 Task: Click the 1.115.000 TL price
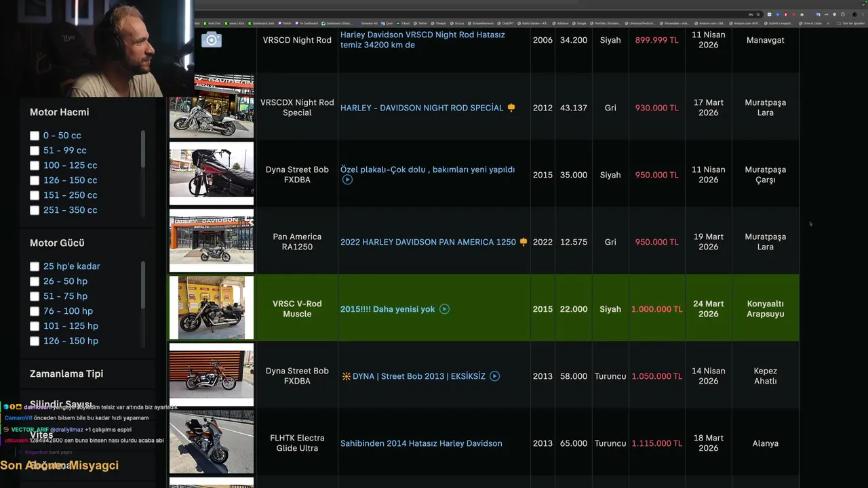point(656,443)
